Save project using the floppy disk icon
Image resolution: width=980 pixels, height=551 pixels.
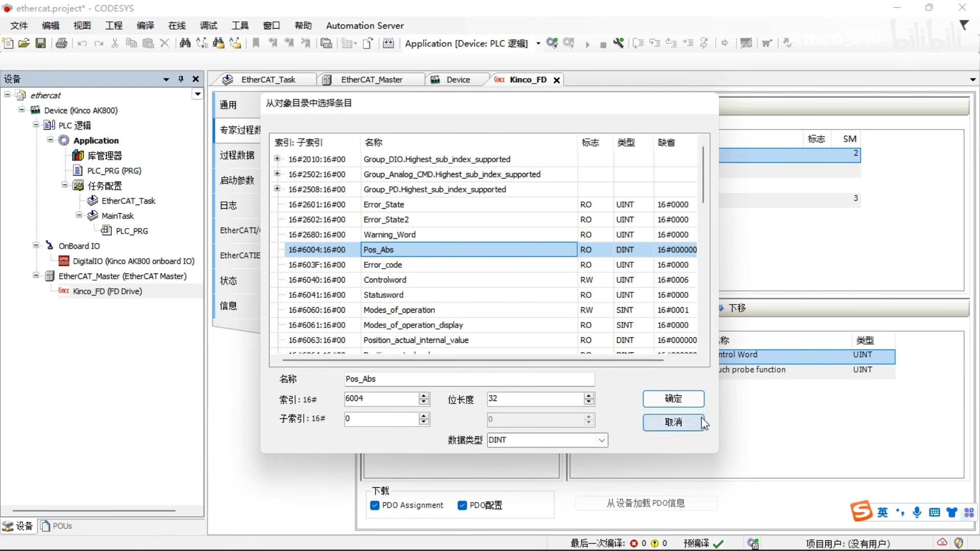click(41, 43)
